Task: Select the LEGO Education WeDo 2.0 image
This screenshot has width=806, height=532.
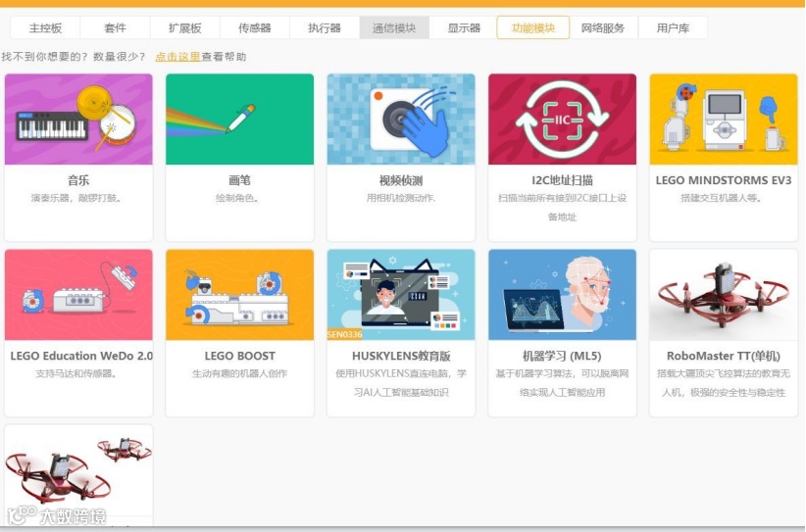Action: (78, 295)
